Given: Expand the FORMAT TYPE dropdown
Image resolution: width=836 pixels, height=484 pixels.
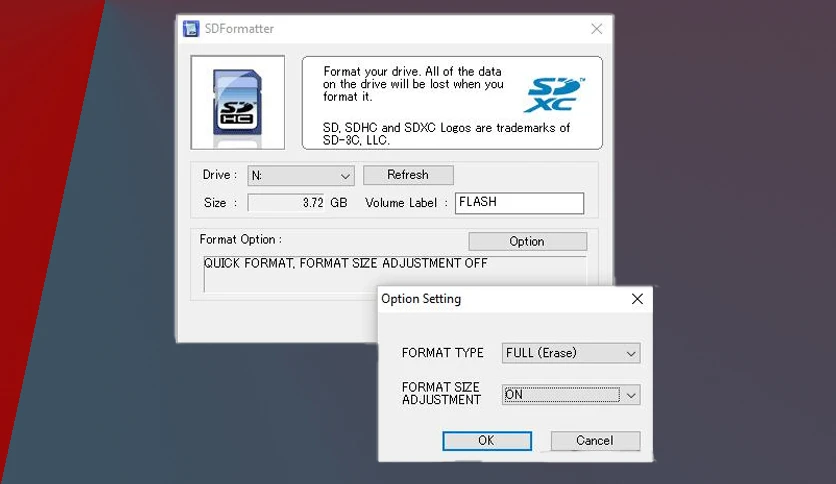Looking at the screenshot, I should pyautogui.click(x=571, y=353).
